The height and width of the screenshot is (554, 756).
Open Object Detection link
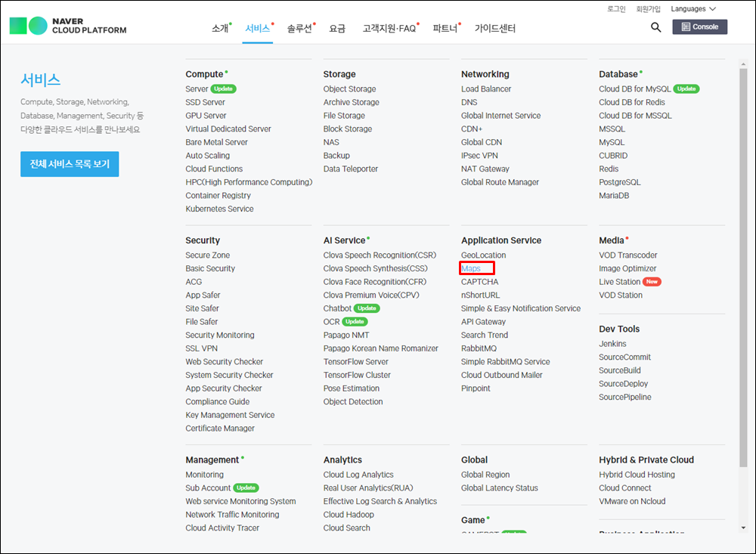(x=353, y=401)
